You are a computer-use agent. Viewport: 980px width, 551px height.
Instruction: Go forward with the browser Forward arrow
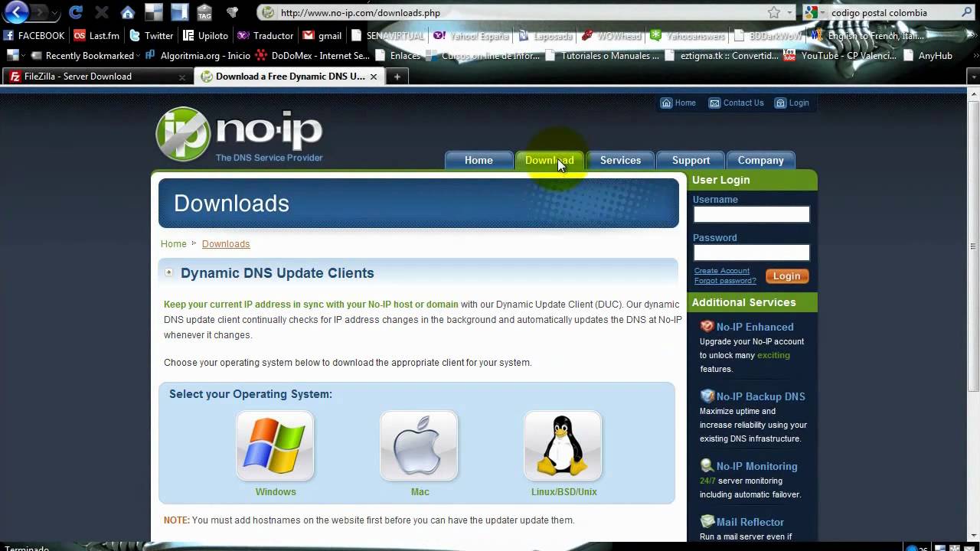pos(38,12)
